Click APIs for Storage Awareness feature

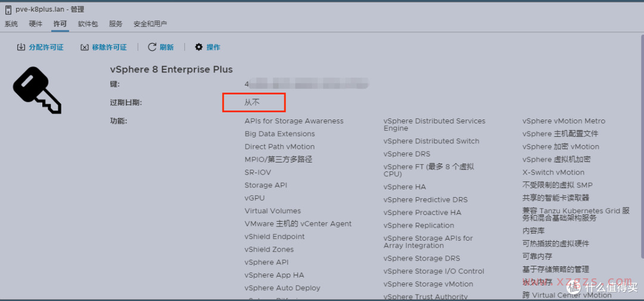point(294,121)
